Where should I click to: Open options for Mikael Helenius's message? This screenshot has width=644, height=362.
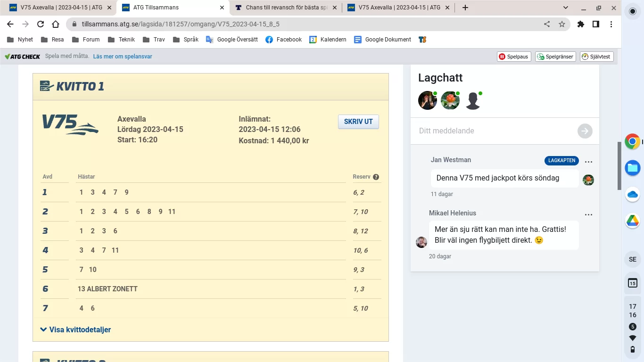588,214
